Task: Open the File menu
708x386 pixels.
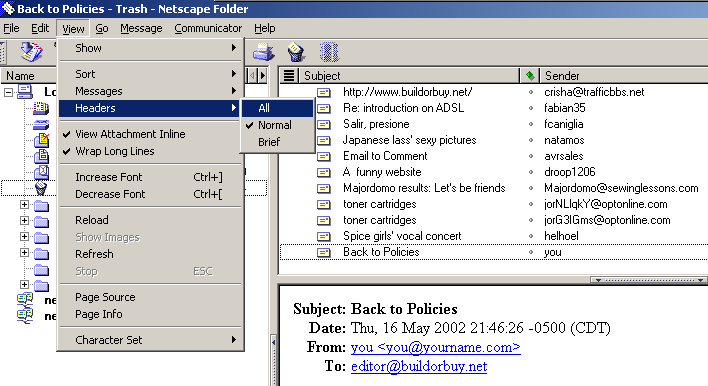Action: pyautogui.click(x=11, y=28)
